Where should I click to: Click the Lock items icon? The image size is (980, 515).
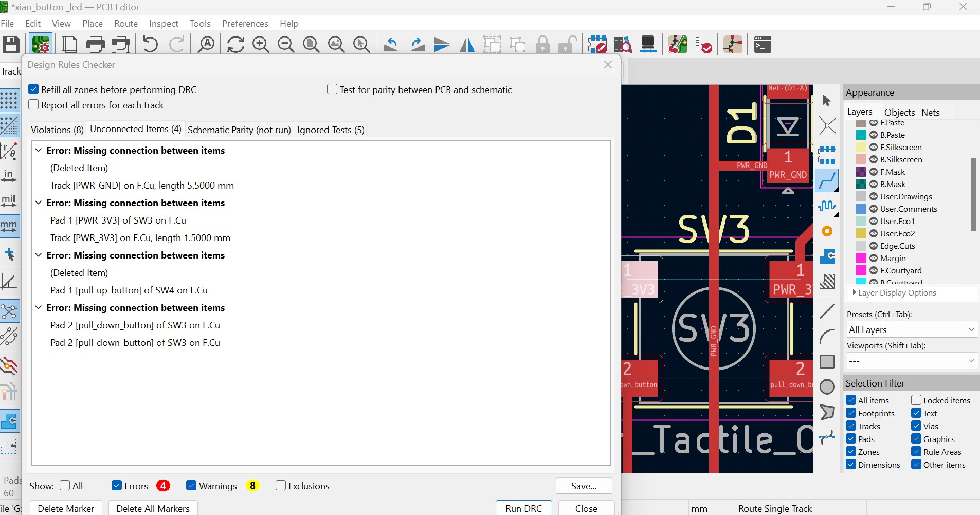[542, 45]
